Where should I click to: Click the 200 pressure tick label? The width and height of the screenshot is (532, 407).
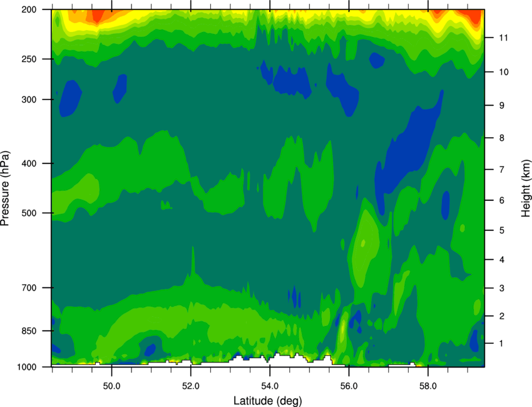(x=29, y=9)
